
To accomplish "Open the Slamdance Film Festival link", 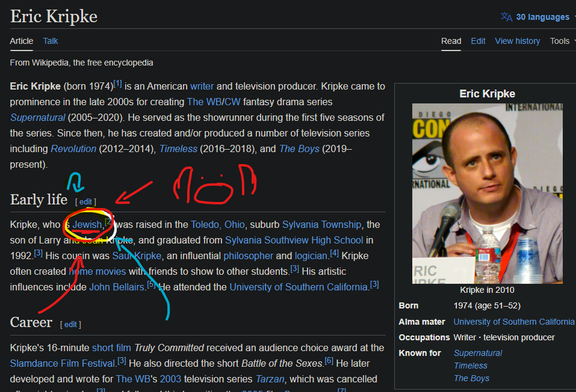I will pos(63,363).
